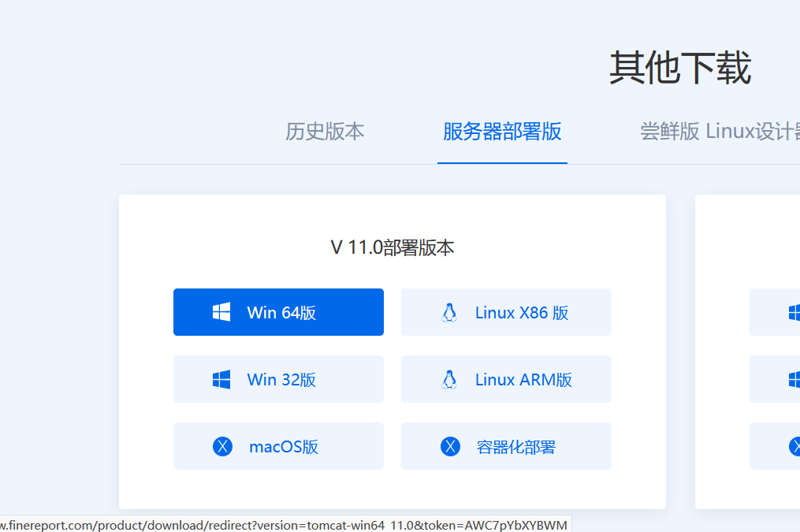Choose the Linux ARM版 download button
The width and height of the screenshot is (800, 532).
506,379
